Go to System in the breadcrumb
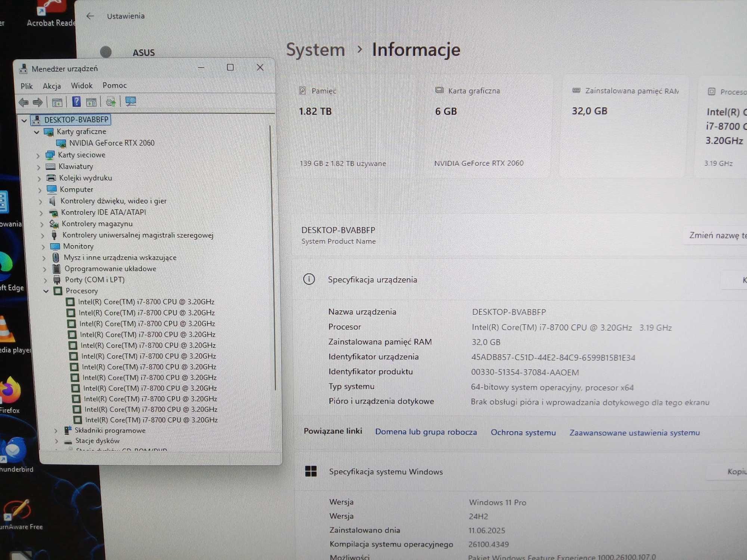This screenshot has height=560, width=747. click(x=316, y=50)
